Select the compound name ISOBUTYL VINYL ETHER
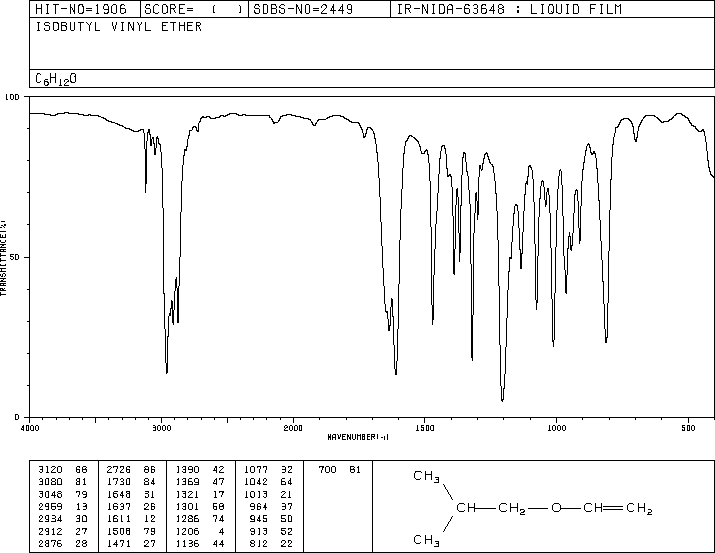This screenshot has width=715, height=553. pos(119,27)
